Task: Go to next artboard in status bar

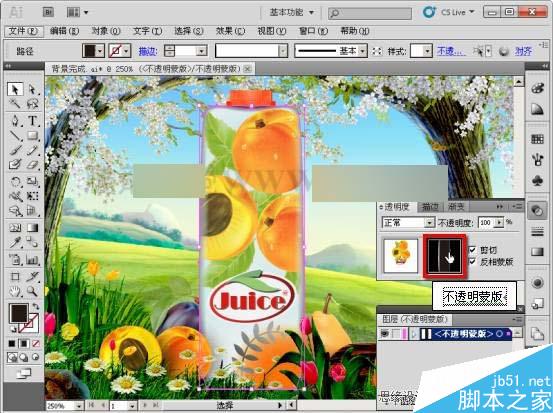Action: click(144, 406)
